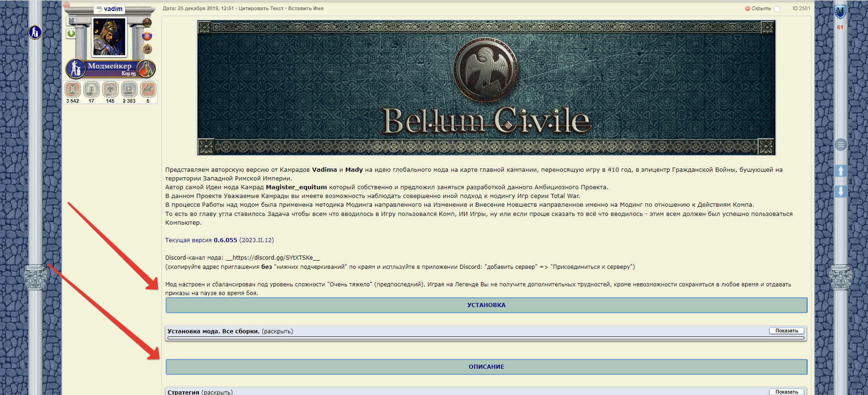This screenshot has height=395, width=868.
Task: Show the Установка мода spoiler
Action: pos(787,331)
